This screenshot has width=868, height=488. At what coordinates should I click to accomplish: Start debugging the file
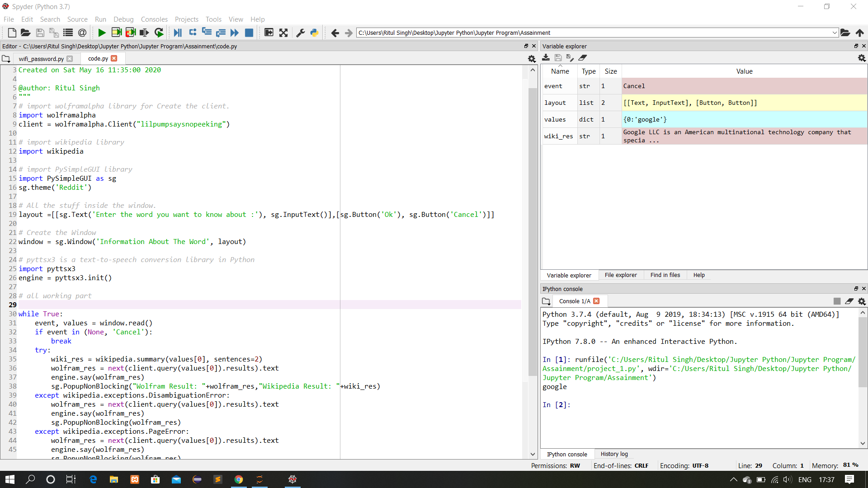coord(178,33)
